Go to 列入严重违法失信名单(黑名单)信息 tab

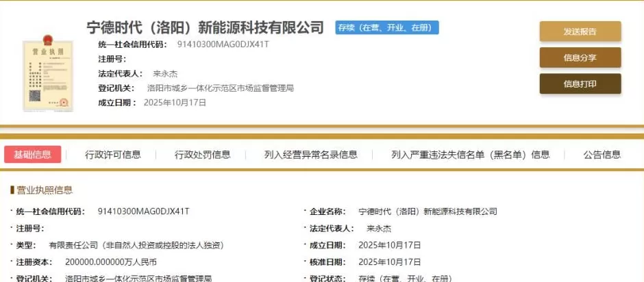[x=471, y=155]
